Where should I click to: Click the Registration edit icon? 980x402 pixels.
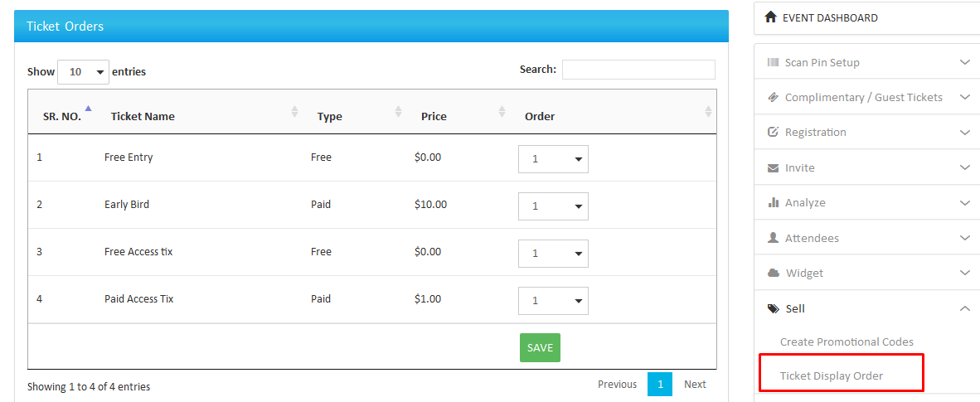click(773, 133)
